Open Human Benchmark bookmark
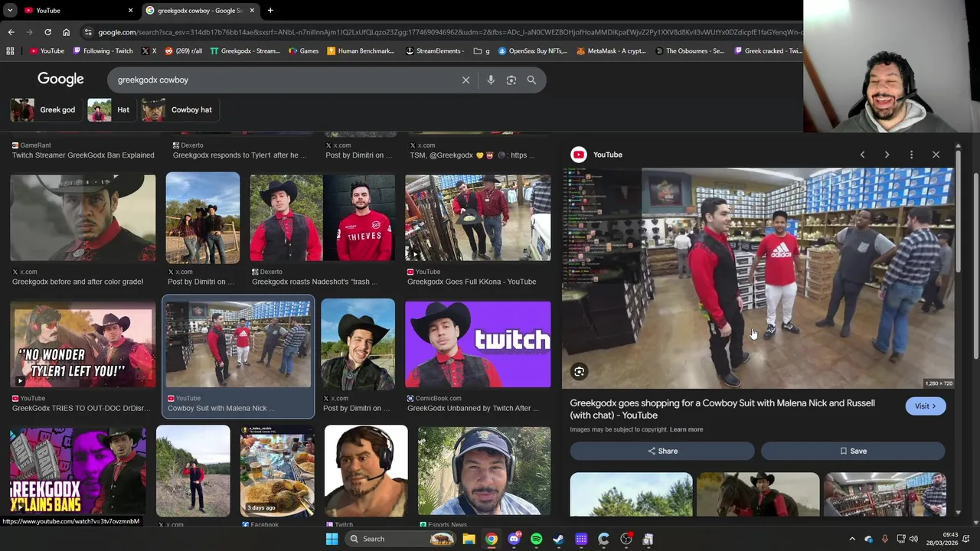This screenshot has height=551, width=980. pos(361,51)
